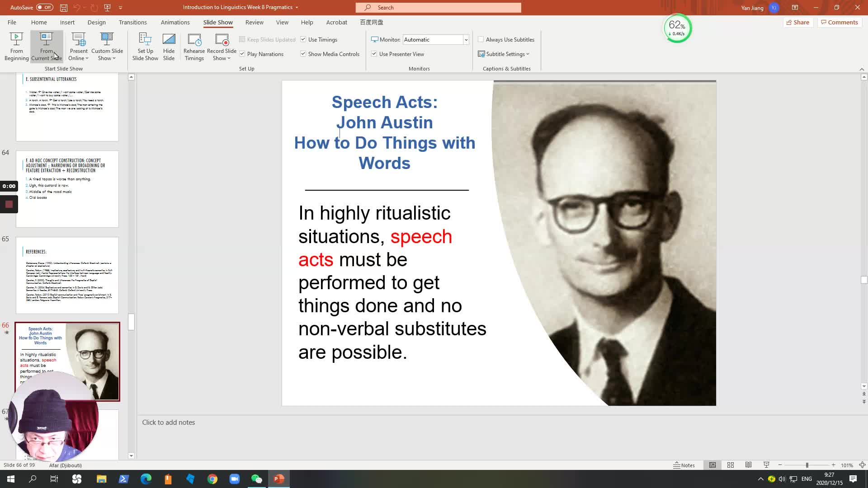
Task: Start Rehearse Timings
Action: [194, 47]
